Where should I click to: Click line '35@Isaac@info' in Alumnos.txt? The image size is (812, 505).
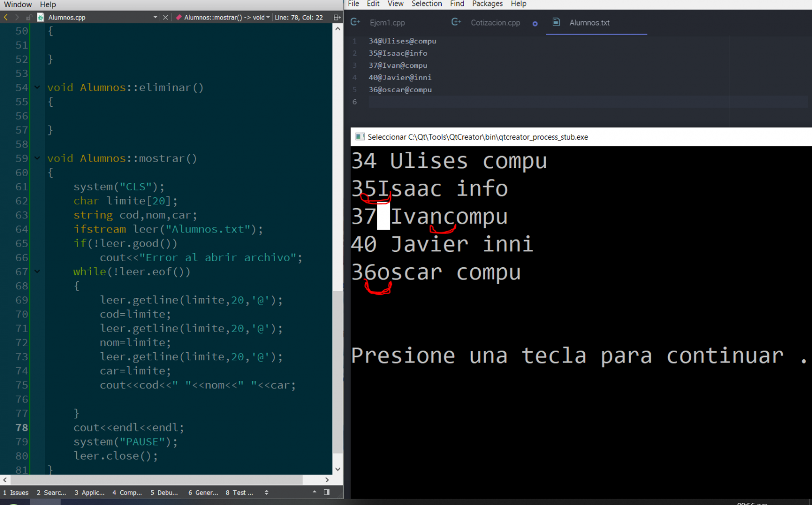click(x=398, y=53)
